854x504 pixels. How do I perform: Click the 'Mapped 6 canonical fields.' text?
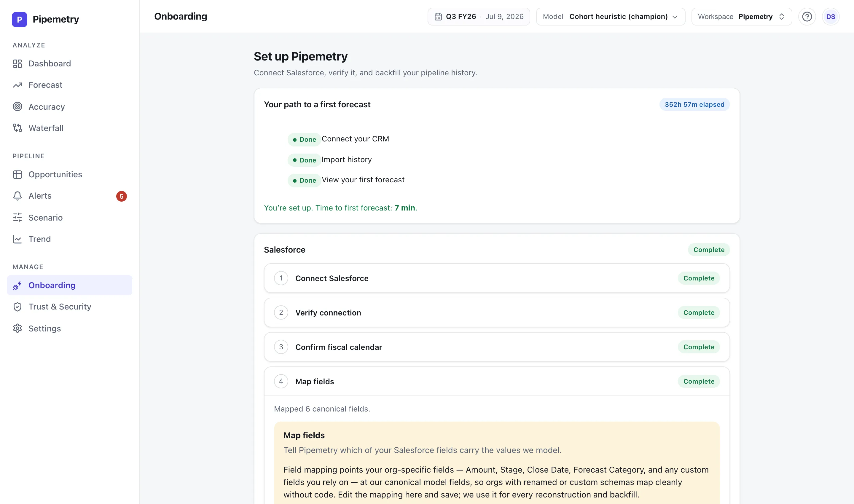pyautogui.click(x=322, y=409)
